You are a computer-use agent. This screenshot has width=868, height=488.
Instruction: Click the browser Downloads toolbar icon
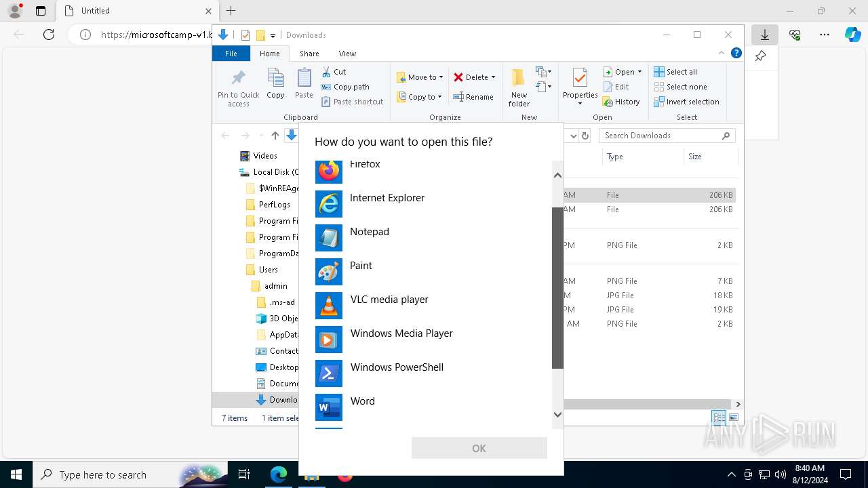coord(765,35)
